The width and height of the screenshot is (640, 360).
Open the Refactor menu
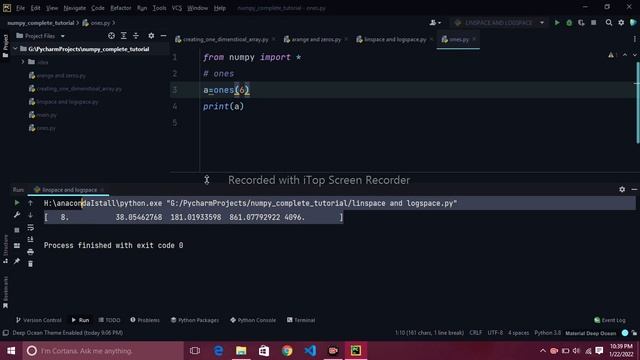click(121, 8)
